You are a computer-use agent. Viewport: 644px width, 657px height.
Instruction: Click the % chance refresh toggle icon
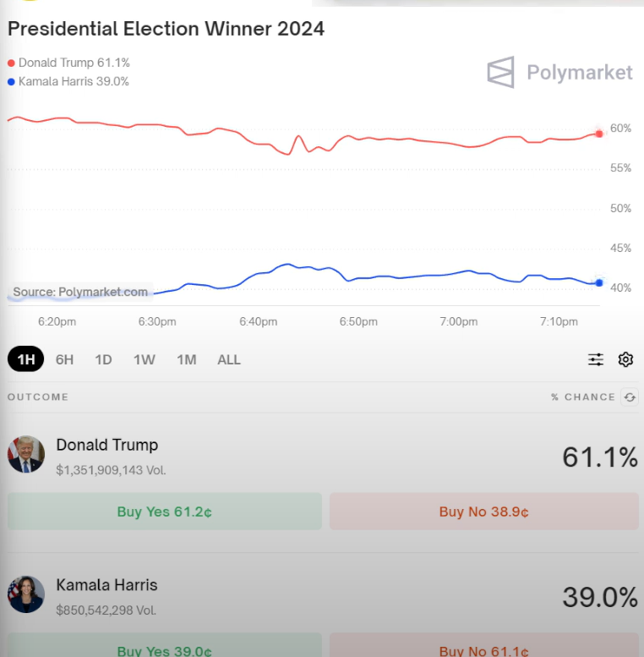coord(630,397)
